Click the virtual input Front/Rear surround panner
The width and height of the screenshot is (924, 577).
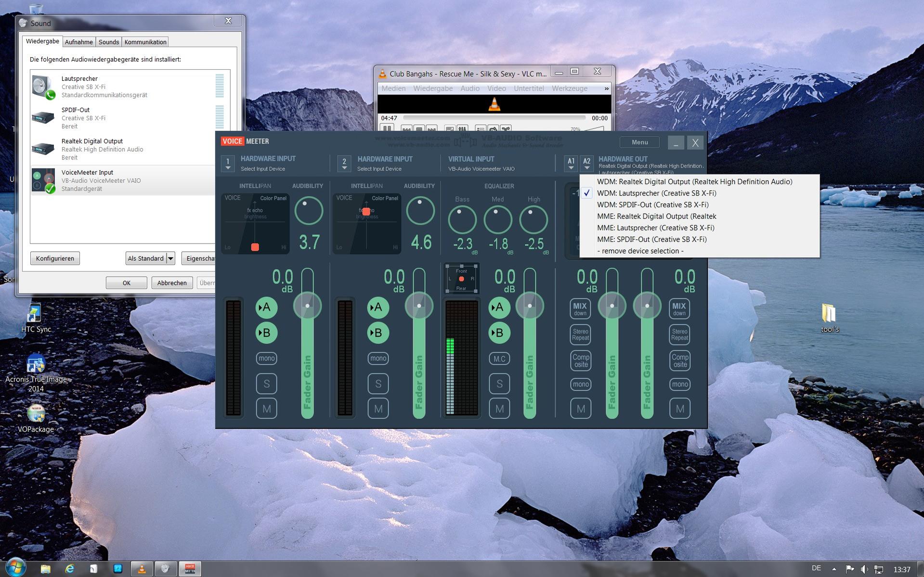(461, 279)
